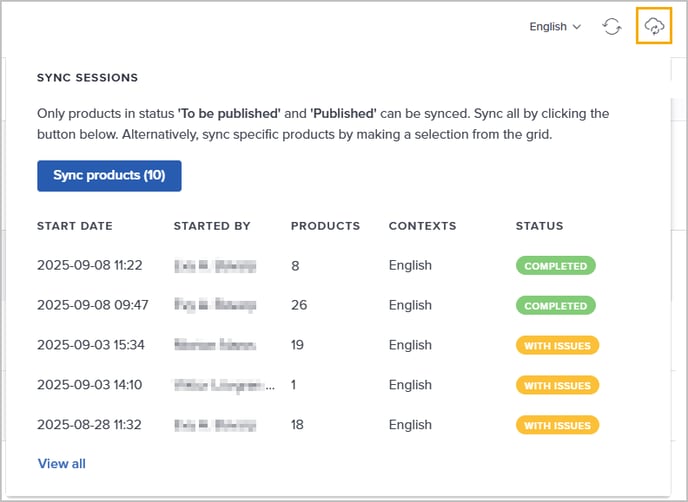Viewport: 688px width, 502px height.
Task: Click the PRODUCTS column header
Action: 325,226
